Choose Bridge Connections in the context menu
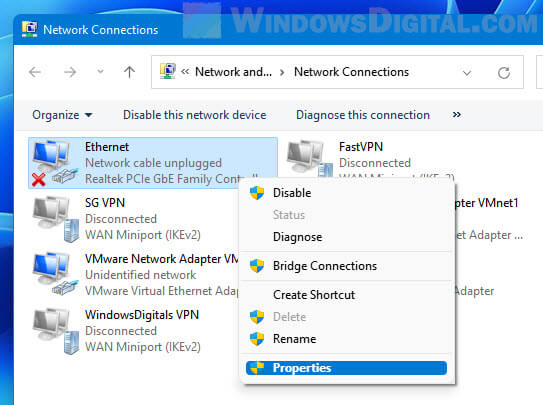543x405 pixels. 347,266
